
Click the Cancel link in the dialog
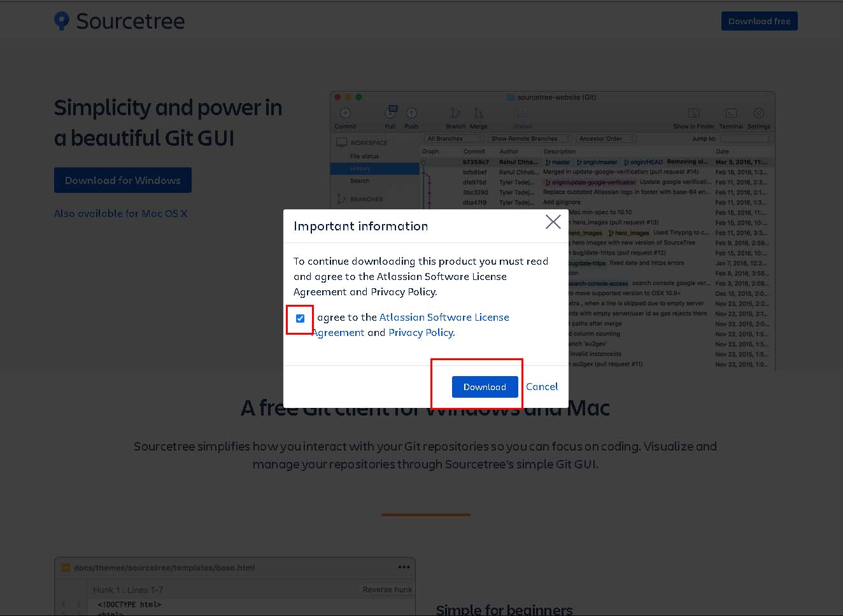tap(542, 387)
